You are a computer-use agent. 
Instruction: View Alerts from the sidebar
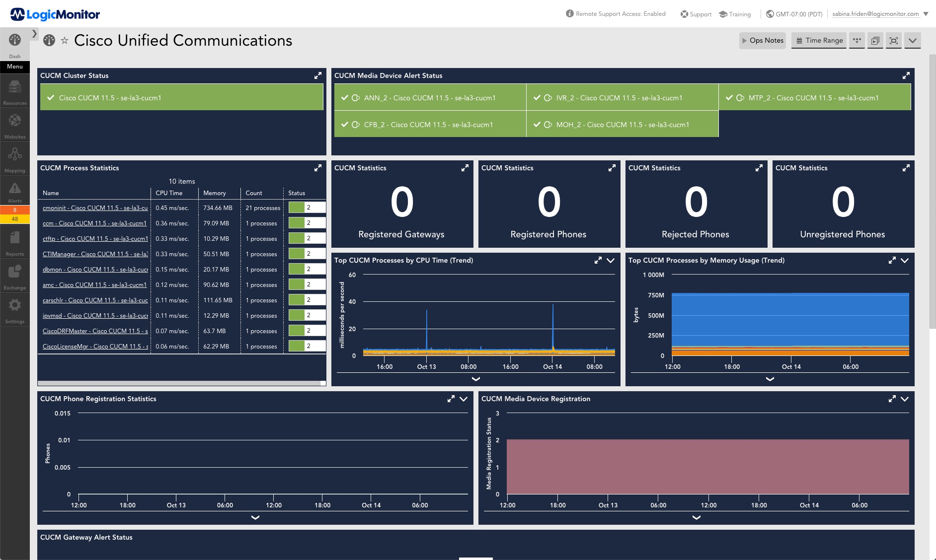click(14, 191)
